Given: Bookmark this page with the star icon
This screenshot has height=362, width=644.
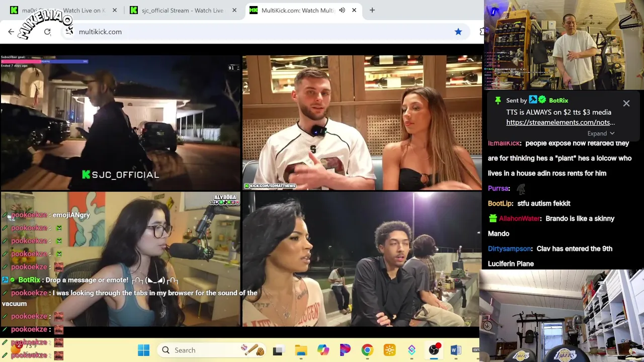Looking at the screenshot, I should pyautogui.click(x=458, y=32).
